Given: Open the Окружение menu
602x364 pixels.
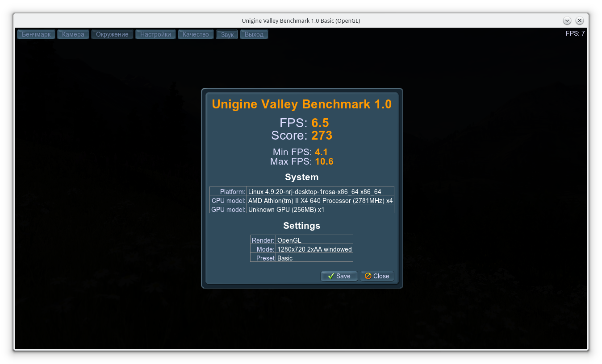Looking at the screenshot, I should [112, 34].
